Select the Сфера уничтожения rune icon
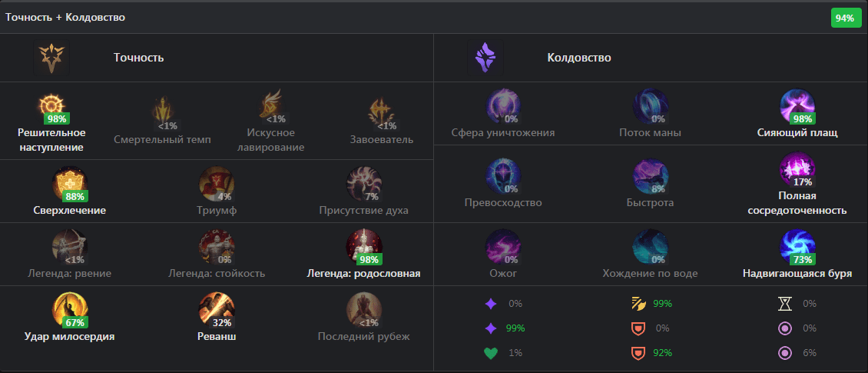The width and height of the screenshot is (868, 373). (x=502, y=106)
